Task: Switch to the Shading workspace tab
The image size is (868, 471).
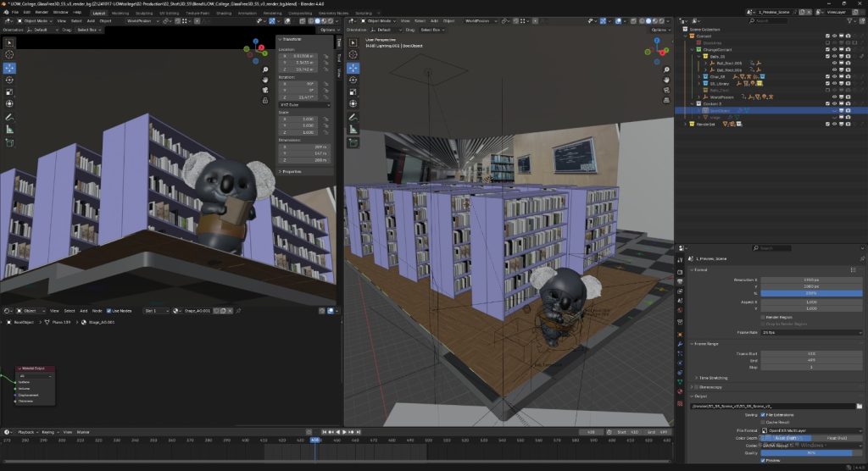Action: pyautogui.click(x=224, y=13)
